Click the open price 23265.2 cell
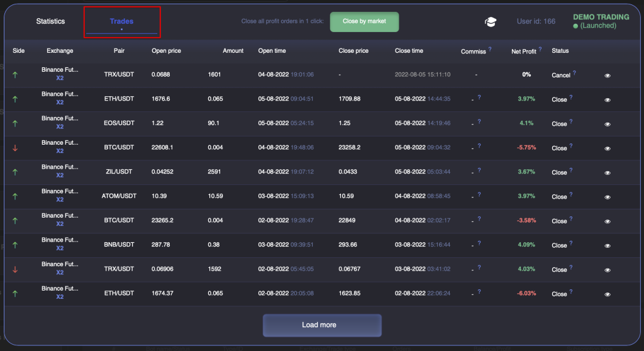This screenshot has height=351, width=644. (162, 220)
